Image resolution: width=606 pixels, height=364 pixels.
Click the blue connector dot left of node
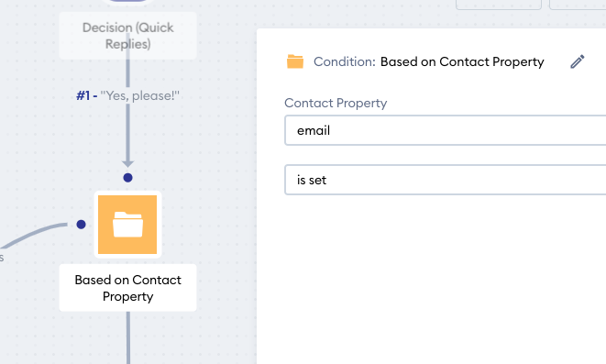[82, 225]
